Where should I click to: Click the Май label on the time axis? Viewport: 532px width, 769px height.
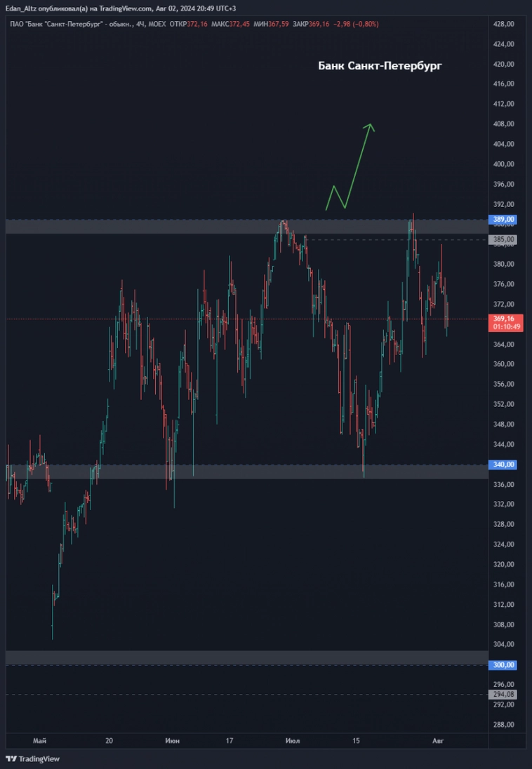pyautogui.click(x=39, y=740)
